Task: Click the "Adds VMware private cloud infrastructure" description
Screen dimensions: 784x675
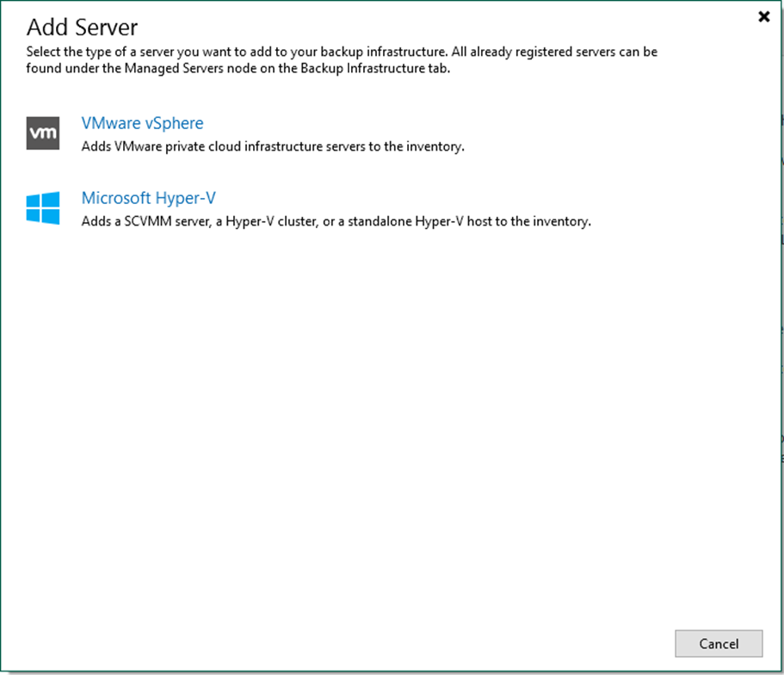Action: tap(273, 146)
